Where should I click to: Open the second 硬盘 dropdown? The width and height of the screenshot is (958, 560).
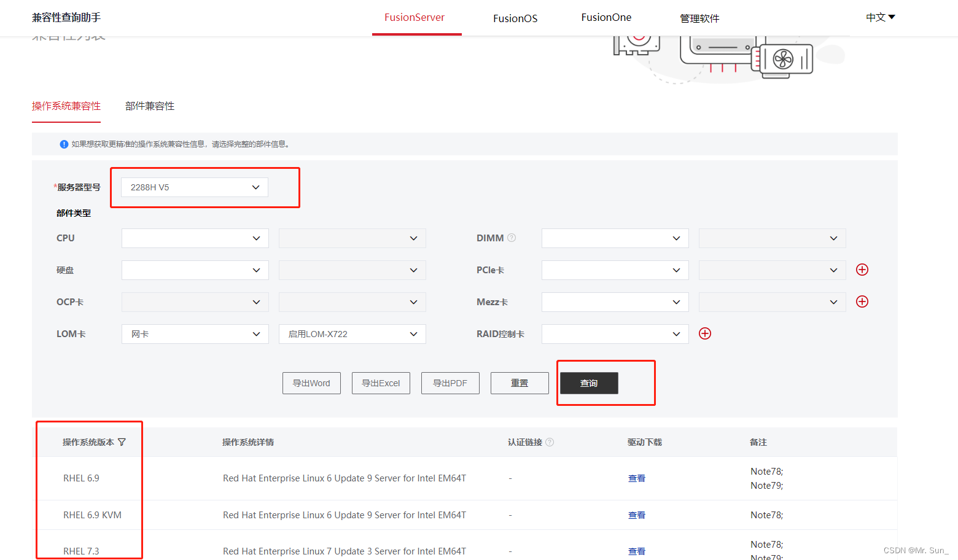coord(352,270)
